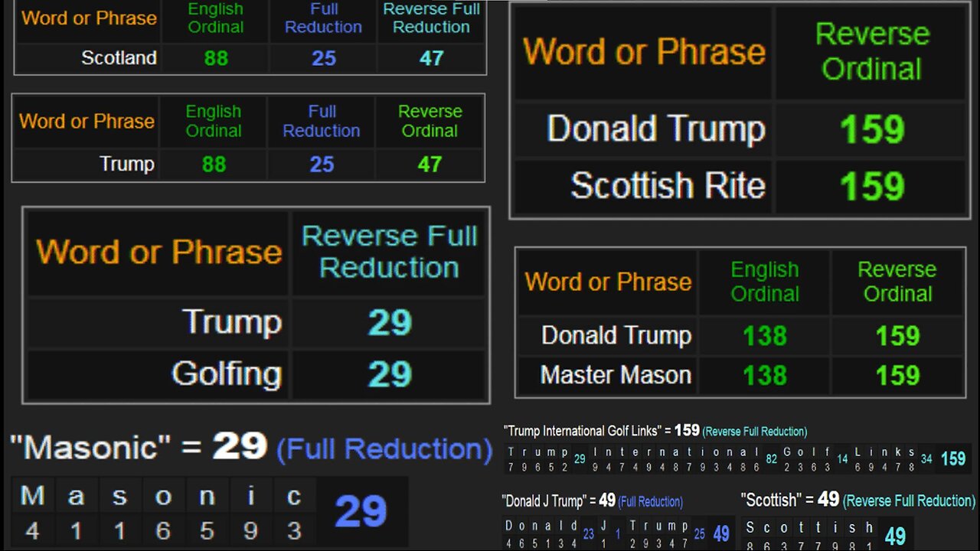Click the "Scottish" = 49 heading text
The width and height of the screenshot is (980, 551).
tap(790, 500)
